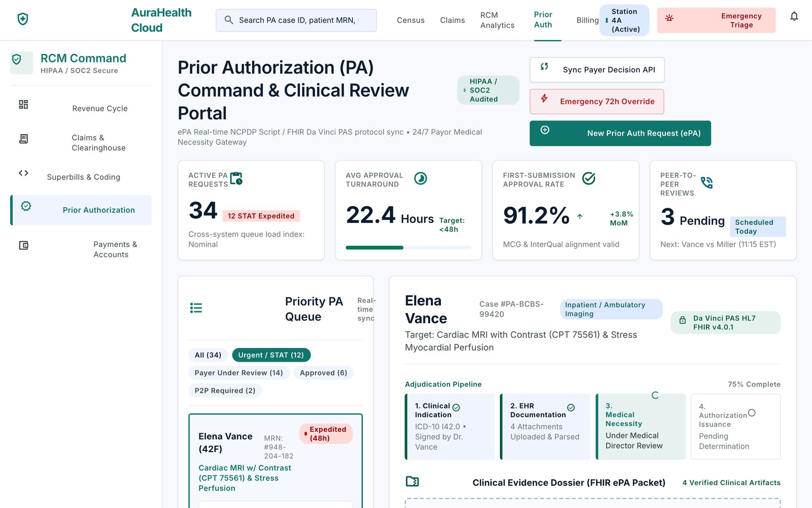Open the notifications bell

tap(794, 16)
